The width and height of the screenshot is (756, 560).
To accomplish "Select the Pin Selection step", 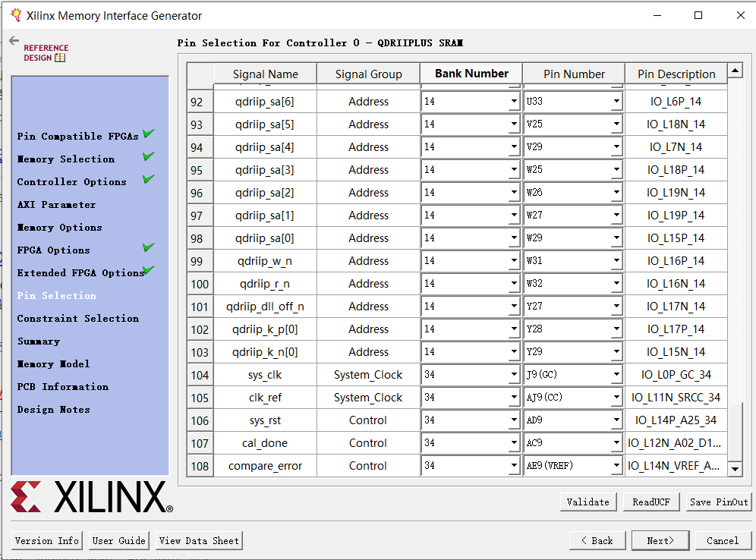I will (57, 295).
